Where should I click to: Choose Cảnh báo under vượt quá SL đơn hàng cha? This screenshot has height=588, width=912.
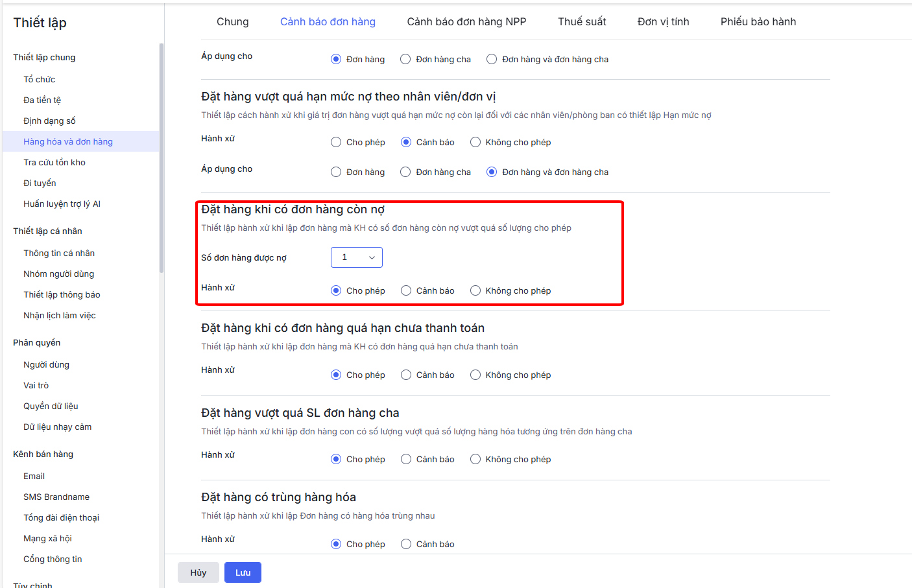click(x=406, y=459)
